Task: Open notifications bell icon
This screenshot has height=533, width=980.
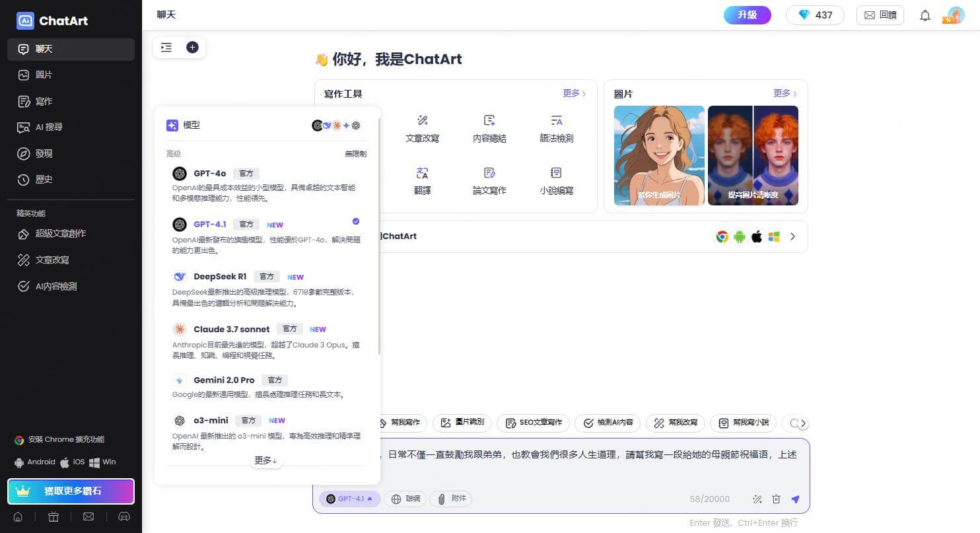Action: [x=925, y=15]
